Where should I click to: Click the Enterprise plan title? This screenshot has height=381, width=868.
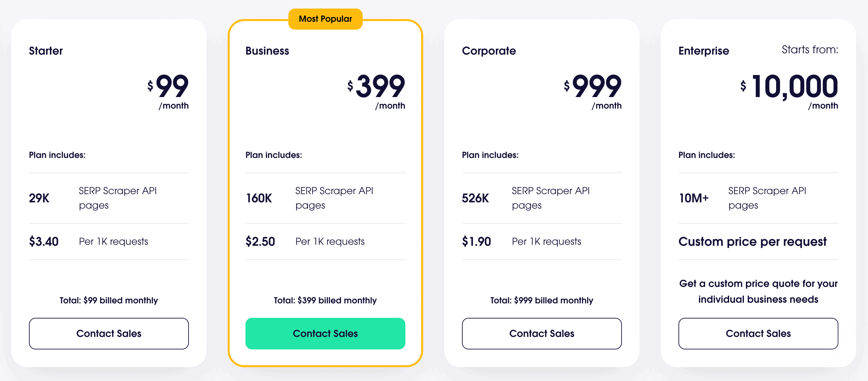click(x=703, y=51)
